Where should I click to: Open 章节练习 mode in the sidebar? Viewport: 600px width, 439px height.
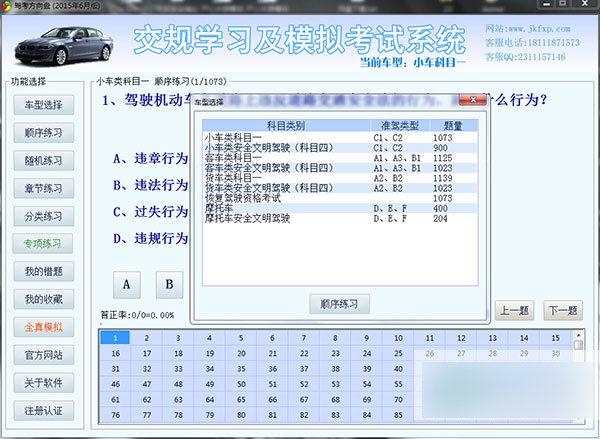pos(43,188)
